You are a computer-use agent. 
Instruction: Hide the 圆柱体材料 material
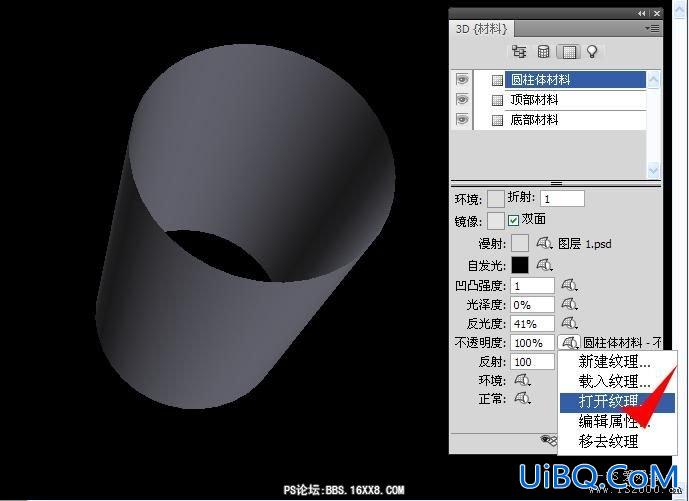(x=462, y=80)
